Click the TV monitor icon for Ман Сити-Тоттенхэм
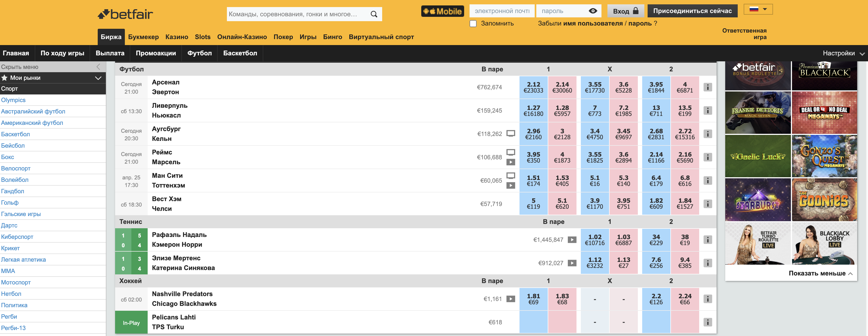The height and width of the screenshot is (336, 868). [511, 176]
